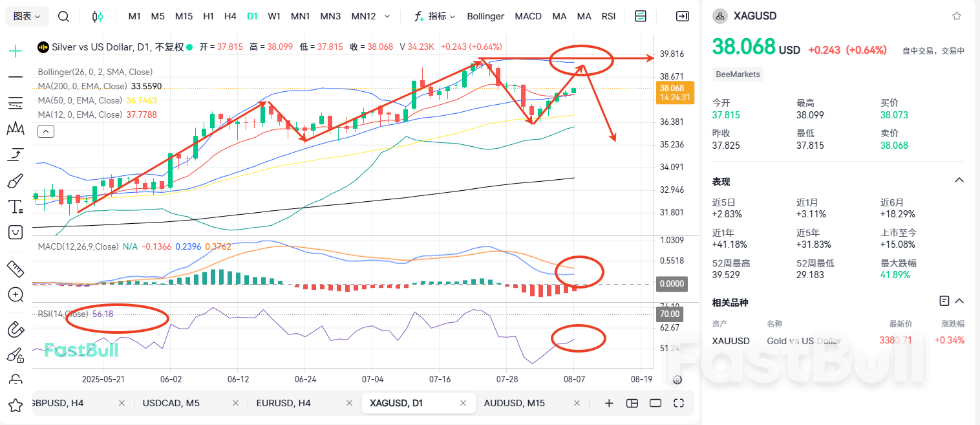
Task: Toggle the right sidebar panel
Action: 683,16
